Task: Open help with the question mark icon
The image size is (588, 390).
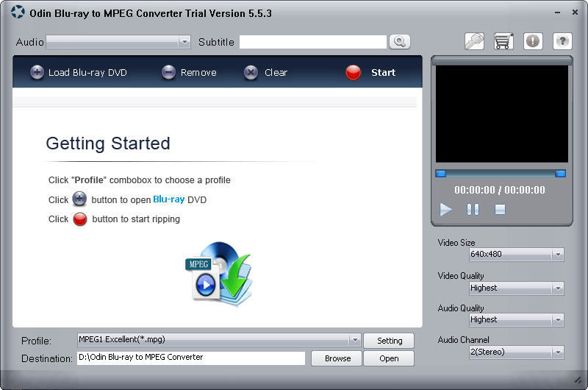Action: [x=562, y=42]
